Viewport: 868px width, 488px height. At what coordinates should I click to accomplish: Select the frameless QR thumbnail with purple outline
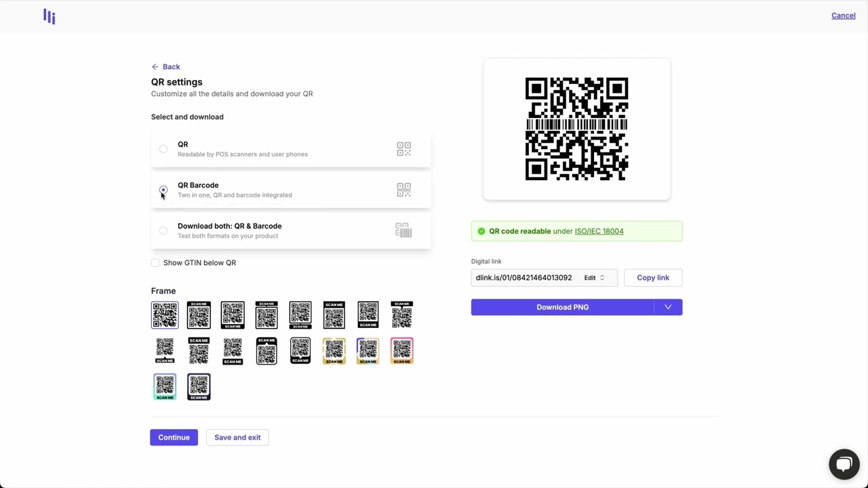click(165, 315)
